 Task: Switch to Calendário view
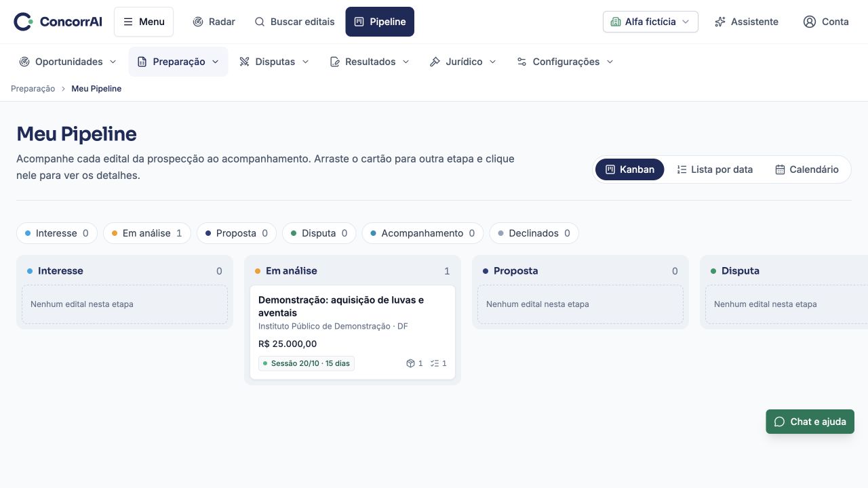[807, 169]
